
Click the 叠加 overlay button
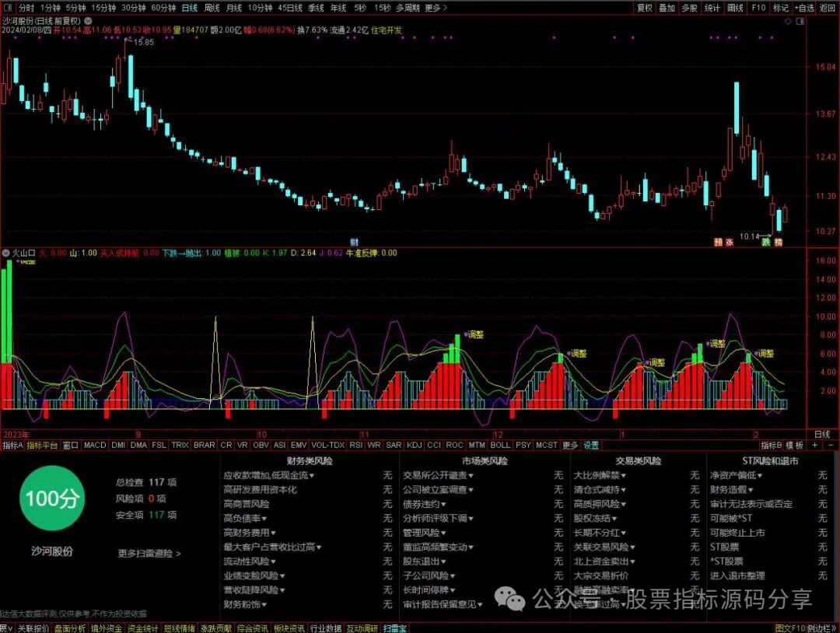click(667, 8)
